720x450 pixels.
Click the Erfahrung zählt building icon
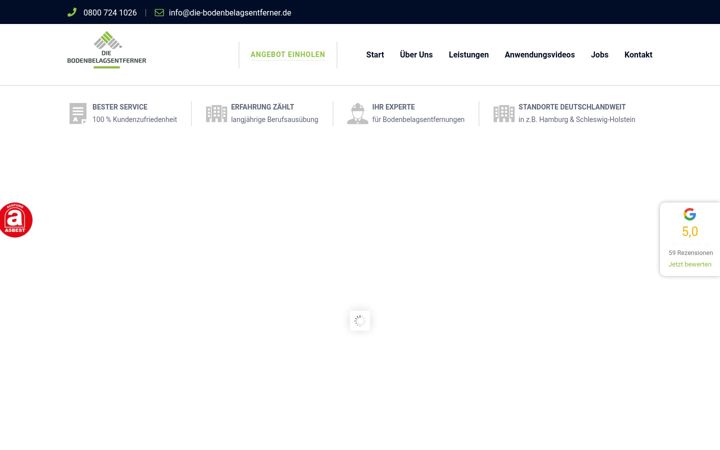point(216,113)
